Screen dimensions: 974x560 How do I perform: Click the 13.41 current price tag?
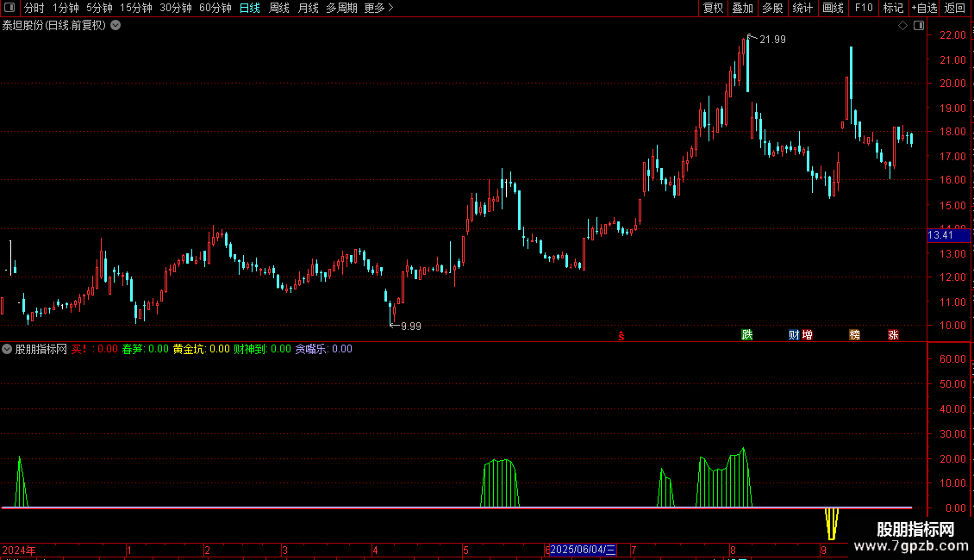point(948,235)
